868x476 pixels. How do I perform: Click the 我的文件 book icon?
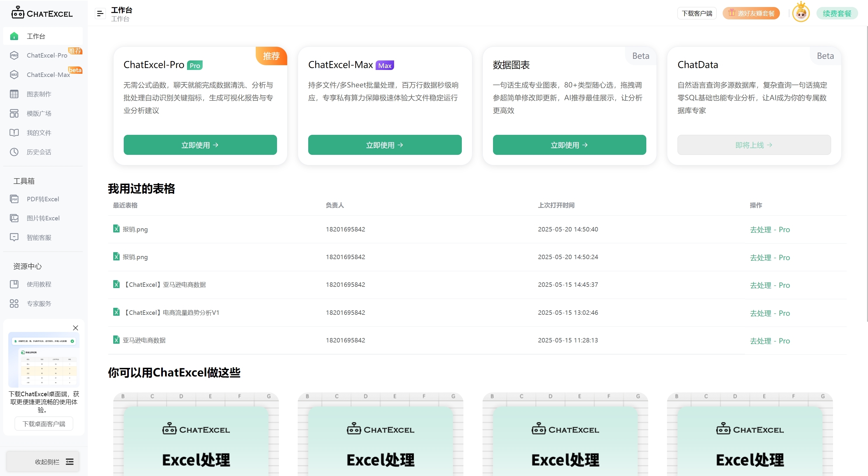(14, 132)
